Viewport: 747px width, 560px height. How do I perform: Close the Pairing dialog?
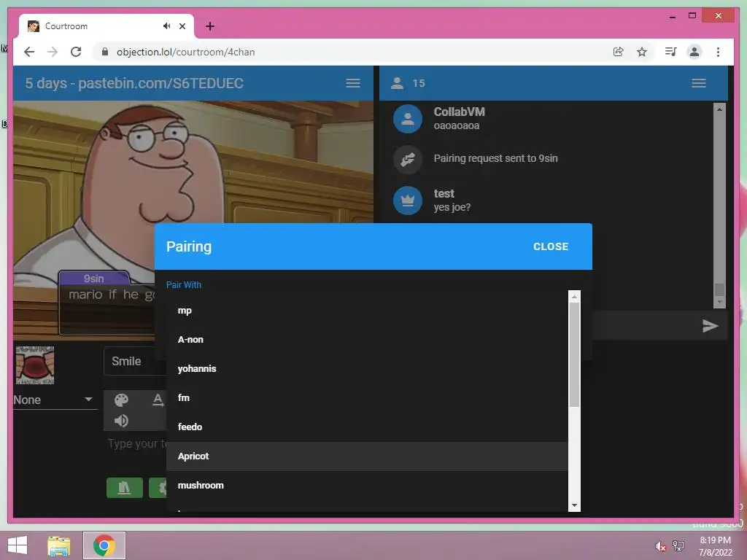pos(550,246)
